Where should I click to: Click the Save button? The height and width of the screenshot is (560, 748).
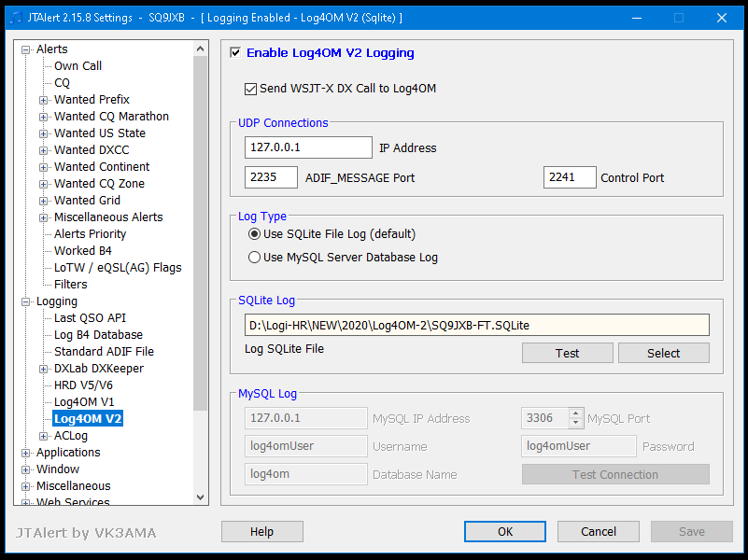coord(692,531)
